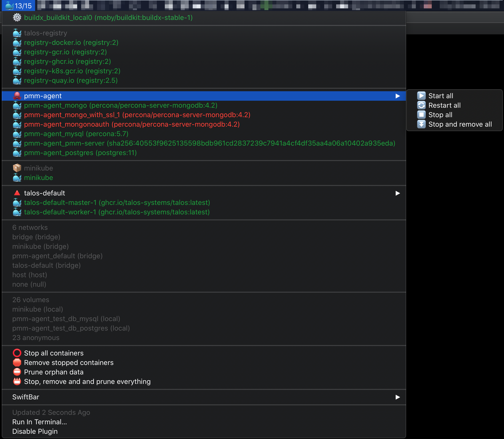Click whale icon beside pmm-agent_postgres
The image size is (504, 439).
pyautogui.click(x=17, y=153)
